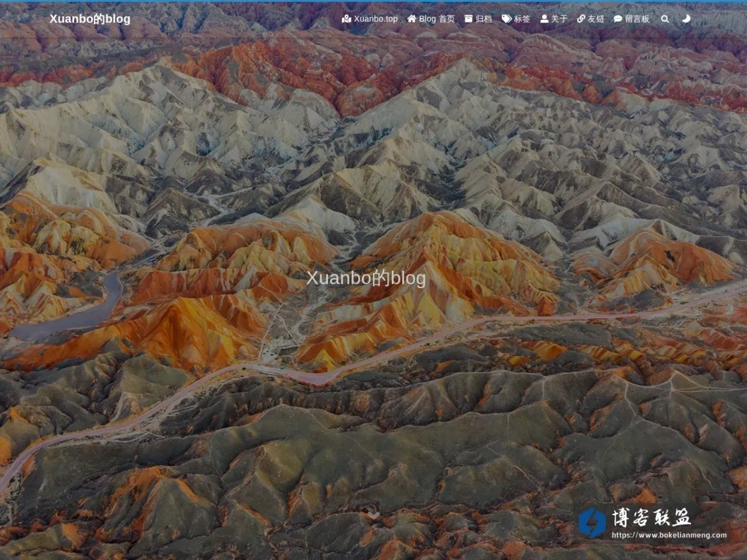This screenshot has height=560, width=747.
Task: Open the Xuanbo.top menu link
Action: (370, 19)
